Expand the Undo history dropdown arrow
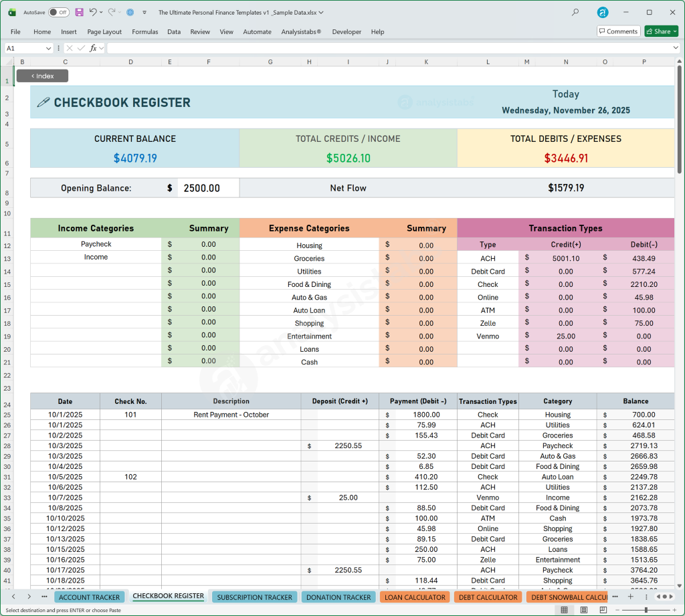The image size is (685, 616). 101,12
